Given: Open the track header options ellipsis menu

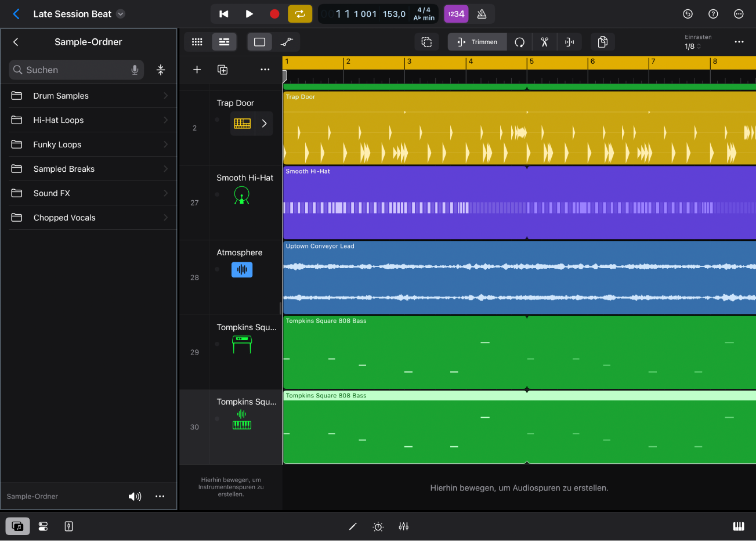Looking at the screenshot, I should [265, 69].
